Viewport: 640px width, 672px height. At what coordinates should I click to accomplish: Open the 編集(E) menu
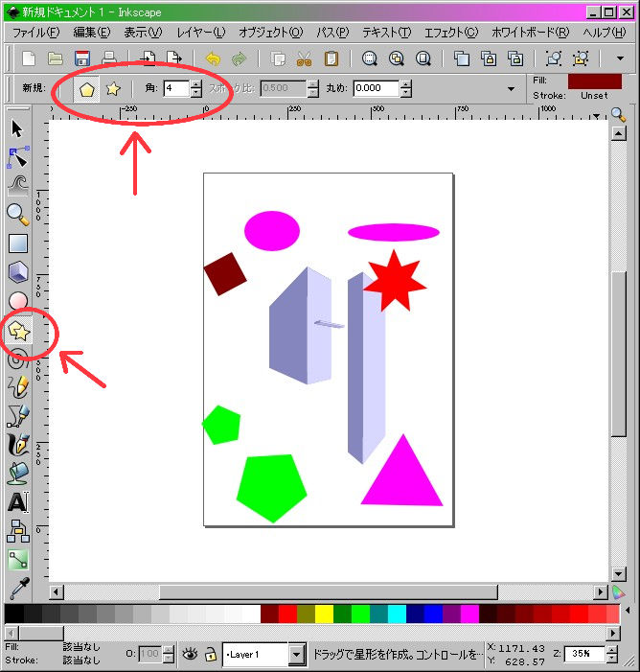[92, 33]
